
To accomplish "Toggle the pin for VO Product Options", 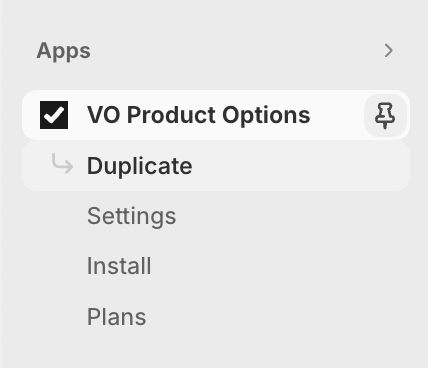I will 385,115.
